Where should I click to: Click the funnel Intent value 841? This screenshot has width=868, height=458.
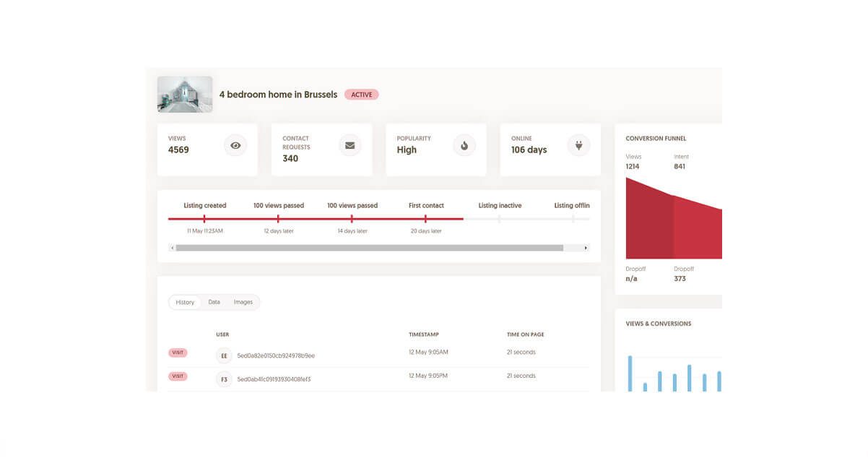(680, 167)
